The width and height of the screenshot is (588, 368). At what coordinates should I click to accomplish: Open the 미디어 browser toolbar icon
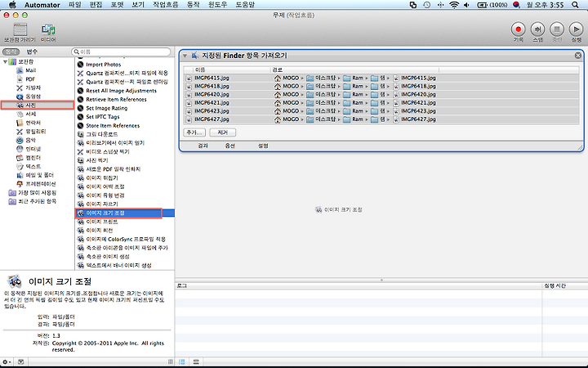(48, 32)
